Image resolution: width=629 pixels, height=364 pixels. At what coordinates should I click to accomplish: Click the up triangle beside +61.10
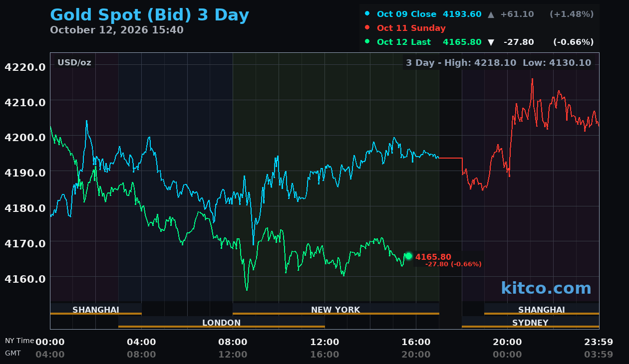tap(491, 14)
